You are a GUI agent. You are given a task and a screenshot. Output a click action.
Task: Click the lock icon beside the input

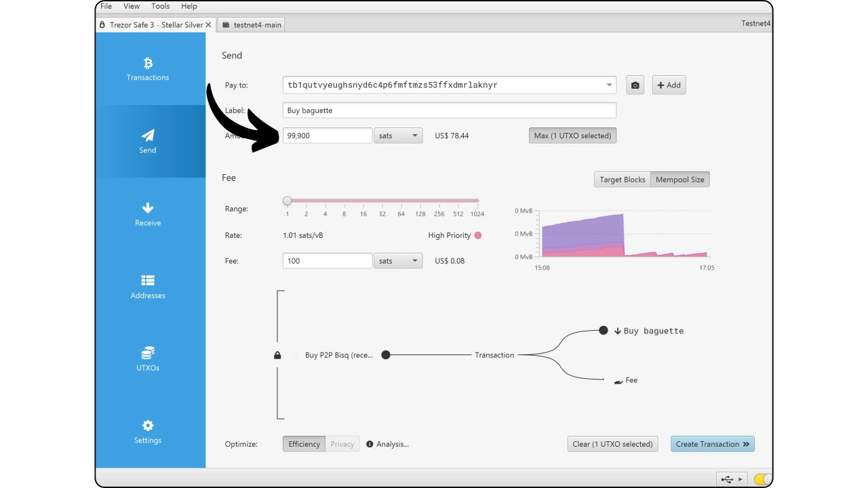[277, 355]
